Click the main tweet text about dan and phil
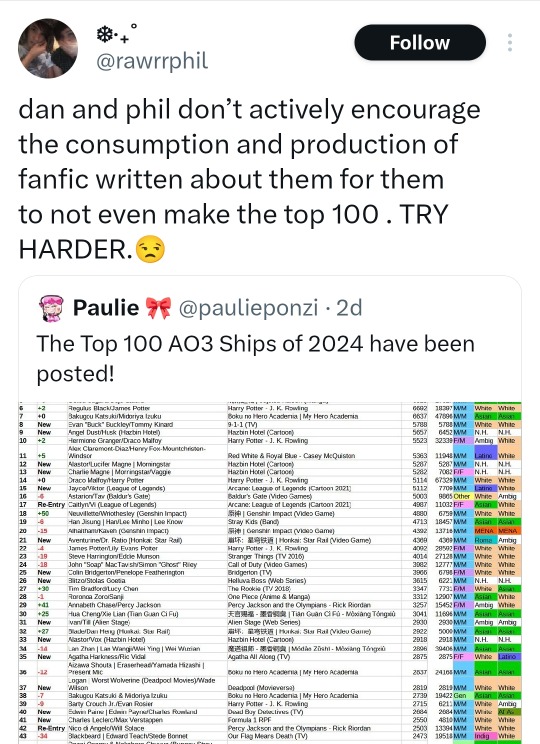 249,179
